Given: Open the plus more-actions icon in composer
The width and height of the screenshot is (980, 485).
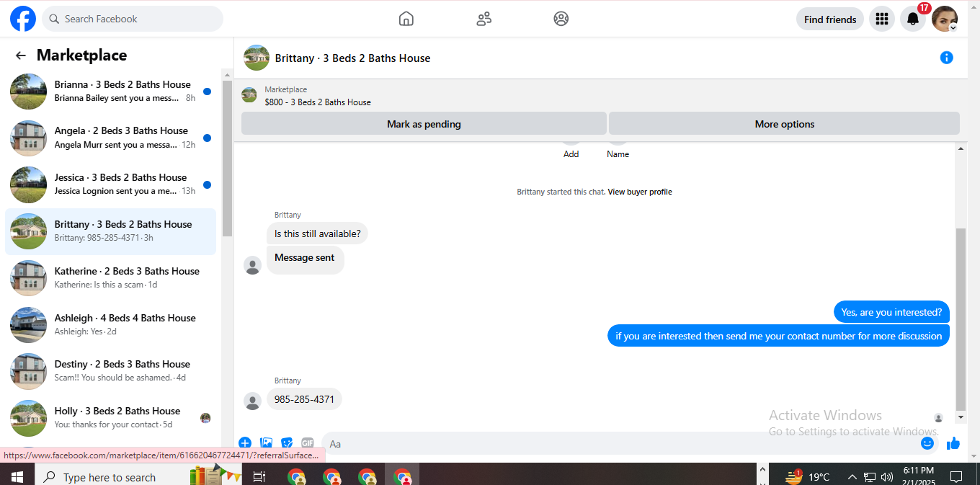Looking at the screenshot, I should click(245, 443).
